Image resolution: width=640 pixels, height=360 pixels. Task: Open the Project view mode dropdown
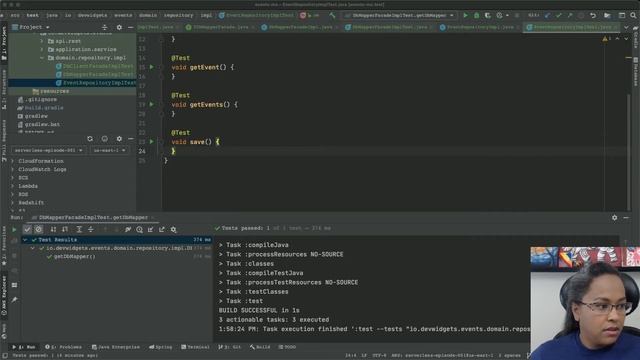point(31,27)
